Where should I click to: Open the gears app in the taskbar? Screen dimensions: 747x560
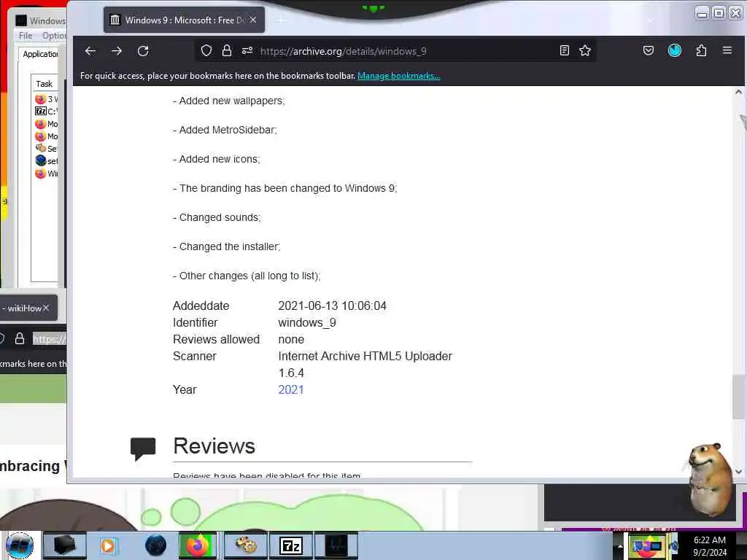click(x=245, y=545)
